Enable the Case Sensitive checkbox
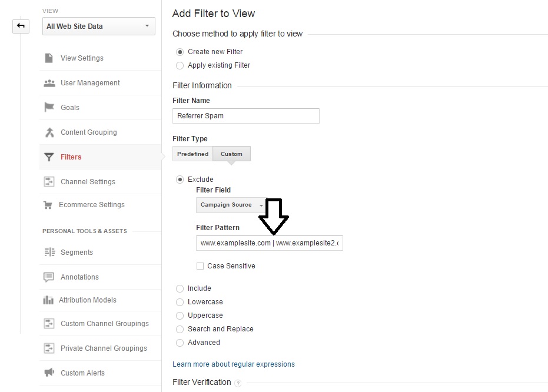This screenshot has height=392, width=548. click(200, 266)
